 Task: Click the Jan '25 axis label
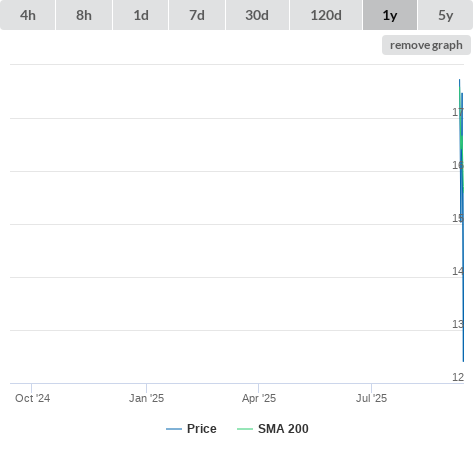click(146, 398)
